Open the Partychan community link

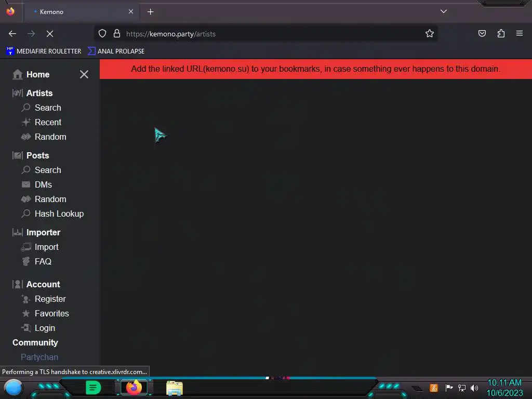click(39, 357)
